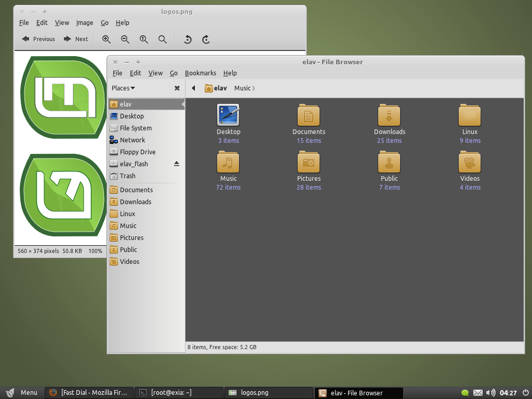Viewport: 532px width, 399px height.
Task: Click status bar resize grip in File Browser
Action: click(519, 348)
